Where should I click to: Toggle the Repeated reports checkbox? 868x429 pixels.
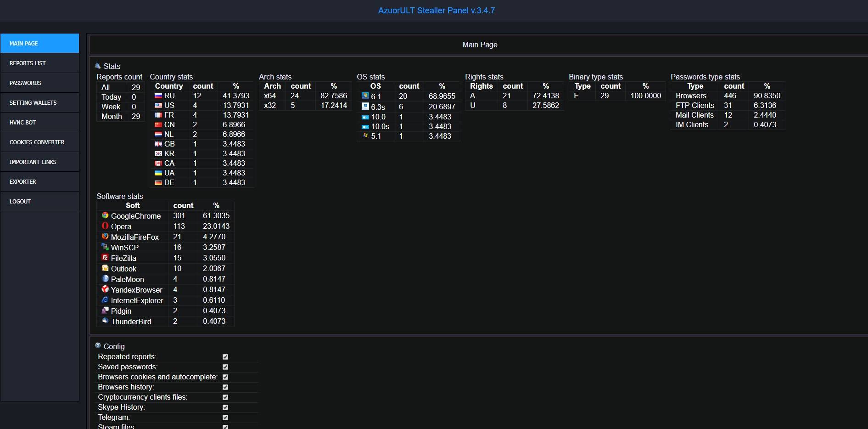click(x=225, y=357)
